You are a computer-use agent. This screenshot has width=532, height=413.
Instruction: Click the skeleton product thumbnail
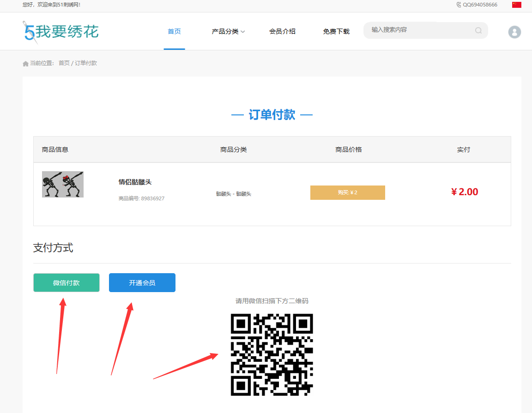[63, 184]
